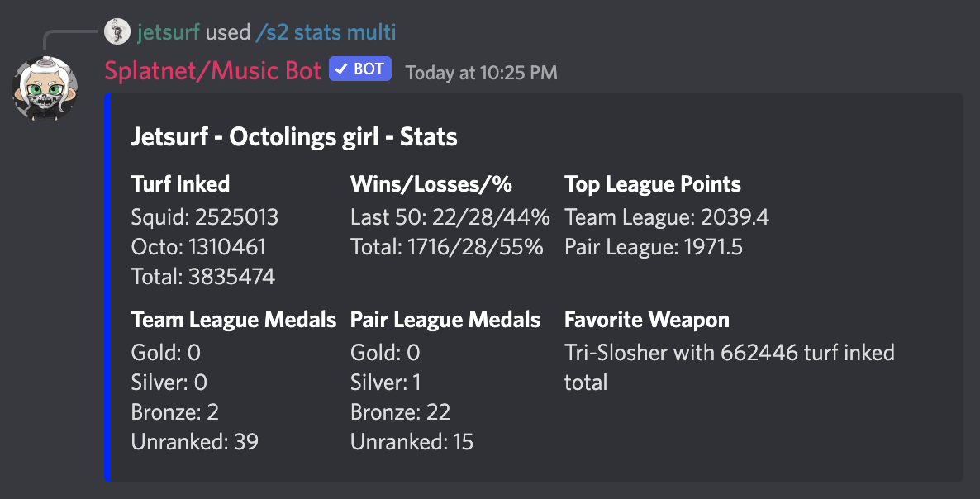Select the Turf Inked field heading

[x=180, y=184]
